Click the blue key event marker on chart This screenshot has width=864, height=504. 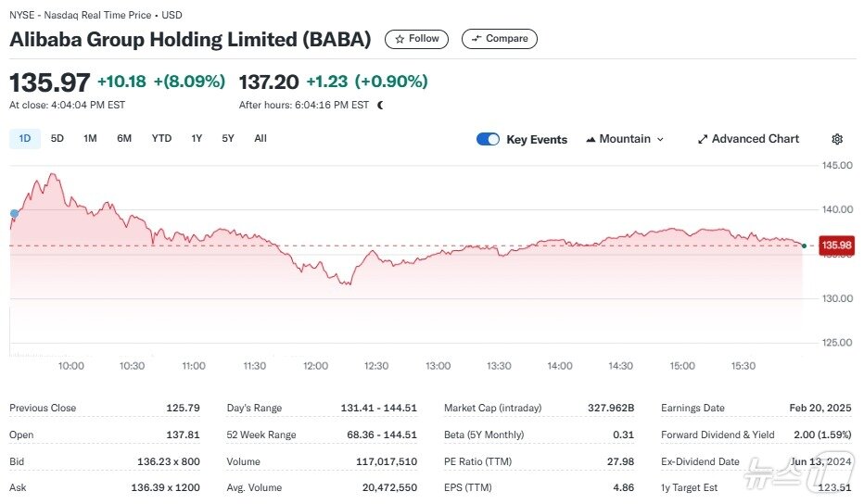click(x=14, y=213)
